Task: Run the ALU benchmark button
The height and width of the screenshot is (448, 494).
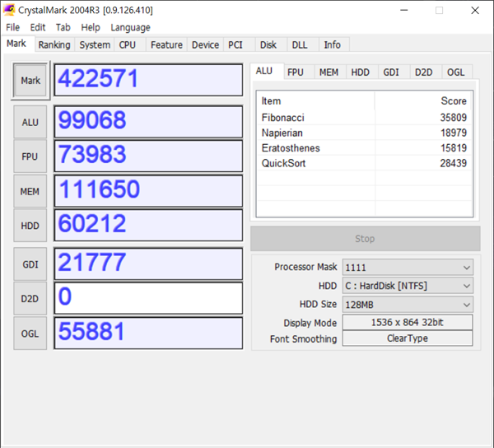Action: tap(30, 122)
